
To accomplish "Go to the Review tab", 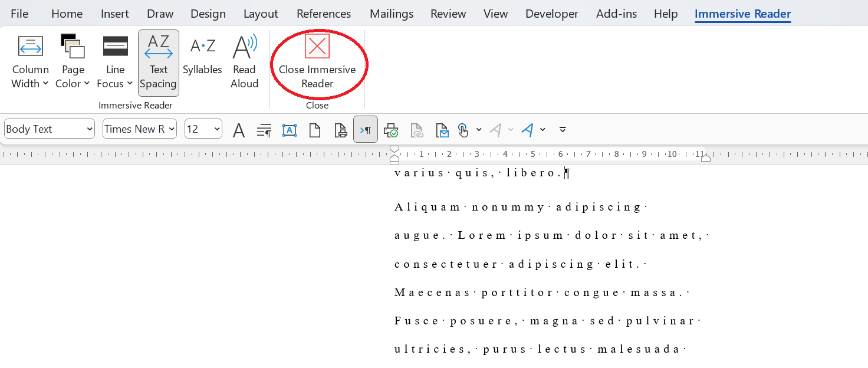I will (448, 14).
